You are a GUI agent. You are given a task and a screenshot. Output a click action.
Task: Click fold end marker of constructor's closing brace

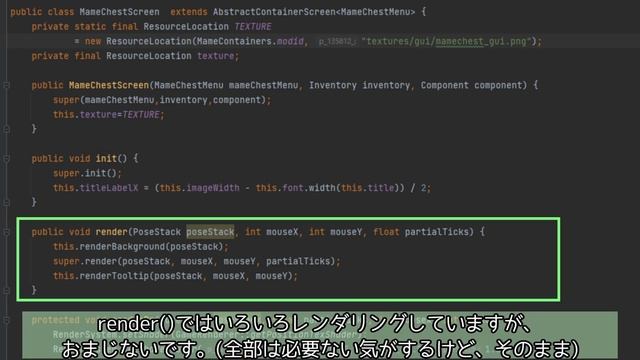pyautogui.click(x=7, y=129)
